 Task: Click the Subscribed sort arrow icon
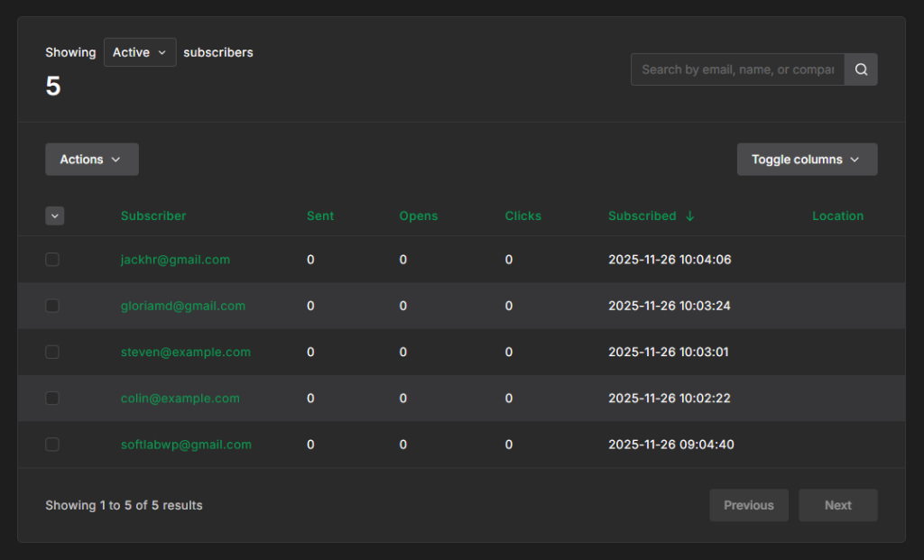690,216
